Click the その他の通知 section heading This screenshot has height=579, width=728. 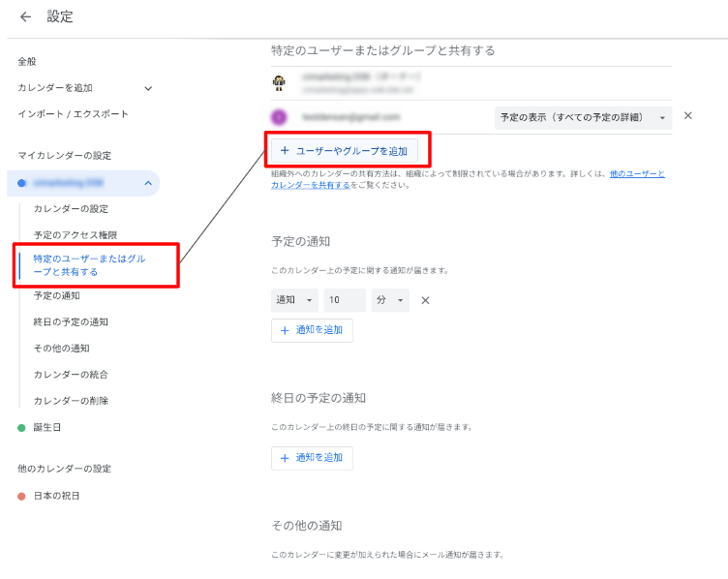pos(307,526)
